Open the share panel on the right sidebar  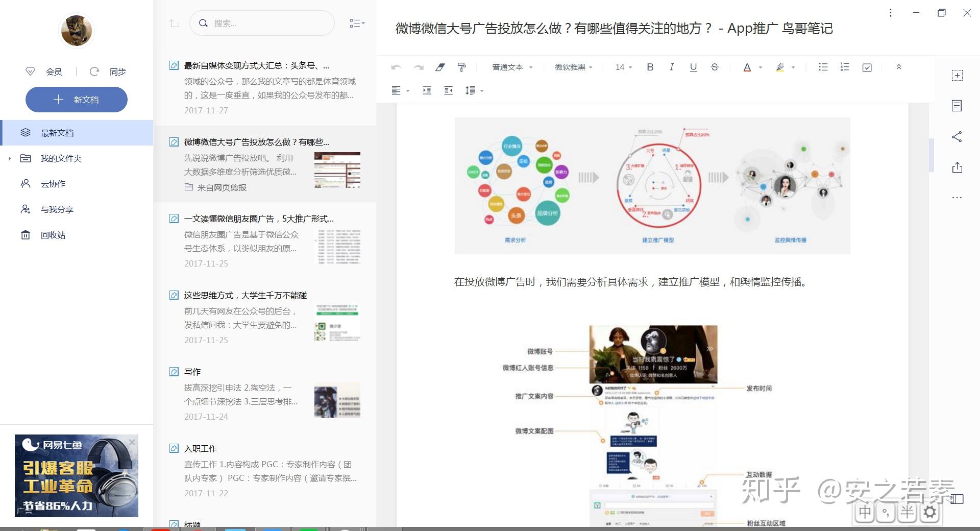[x=957, y=136]
